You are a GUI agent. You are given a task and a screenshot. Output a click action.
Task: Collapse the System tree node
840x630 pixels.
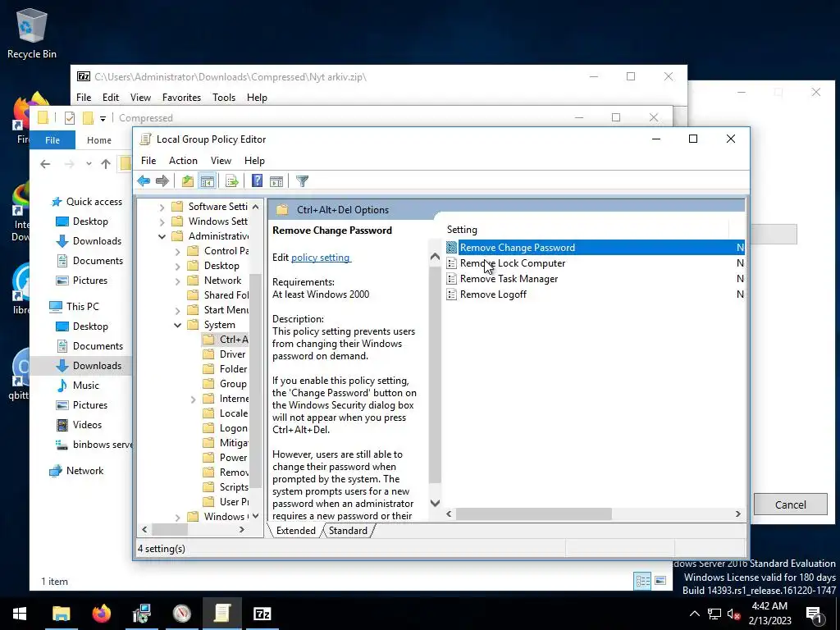(177, 325)
